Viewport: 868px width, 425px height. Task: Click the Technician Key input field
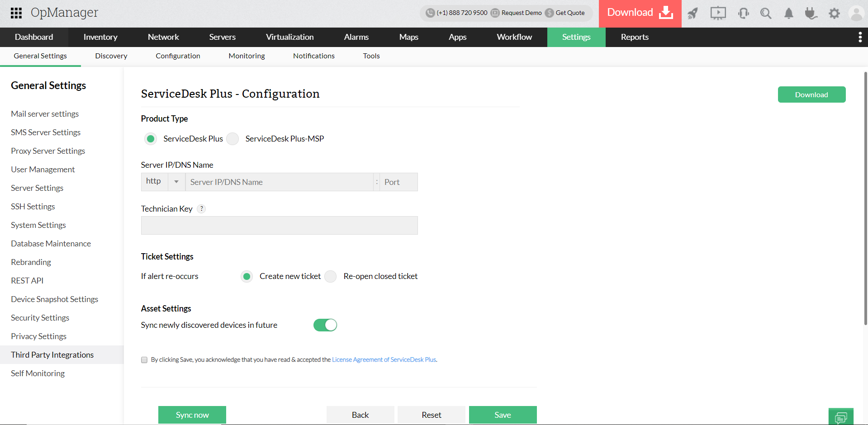point(280,225)
